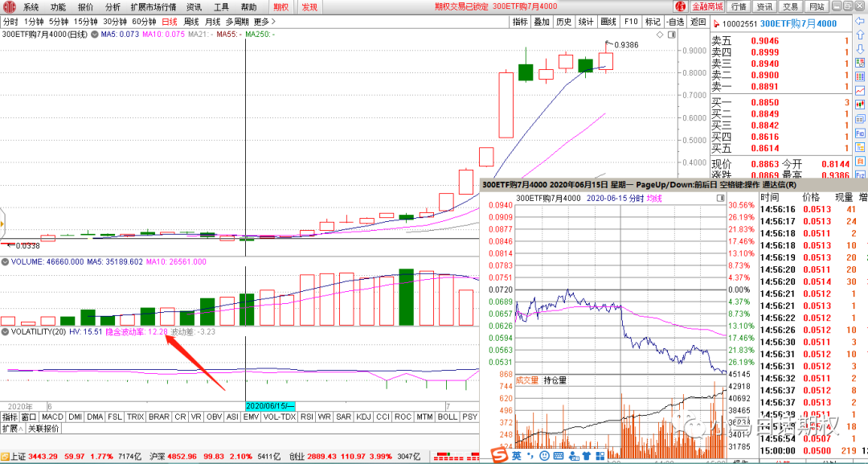Viewport: 868px width, 464px height.
Task: Click the 卖一 price 0.8891
Action: coord(764,87)
